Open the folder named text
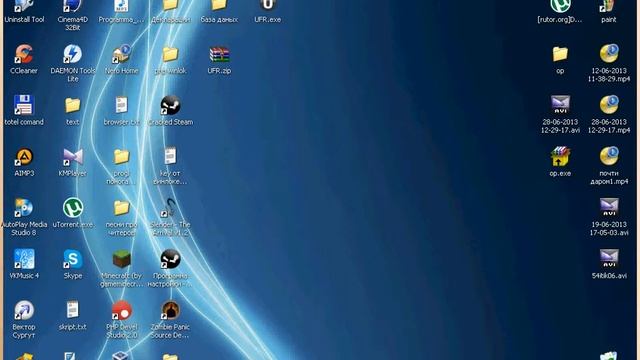640x360 pixels. pyautogui.click(x=73, y=105)
